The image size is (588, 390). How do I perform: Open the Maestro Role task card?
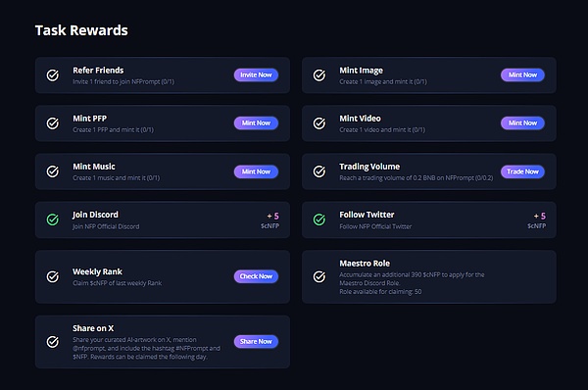[429, 276]
